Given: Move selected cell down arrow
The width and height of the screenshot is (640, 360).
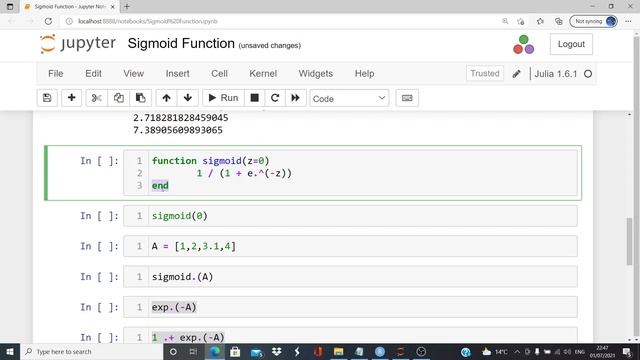Looking at the screenshot, I should 188,98.
